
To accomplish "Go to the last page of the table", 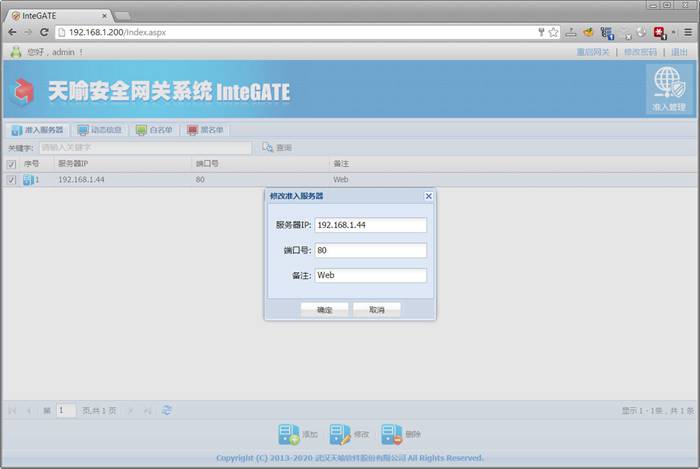I will click(147, 411).
